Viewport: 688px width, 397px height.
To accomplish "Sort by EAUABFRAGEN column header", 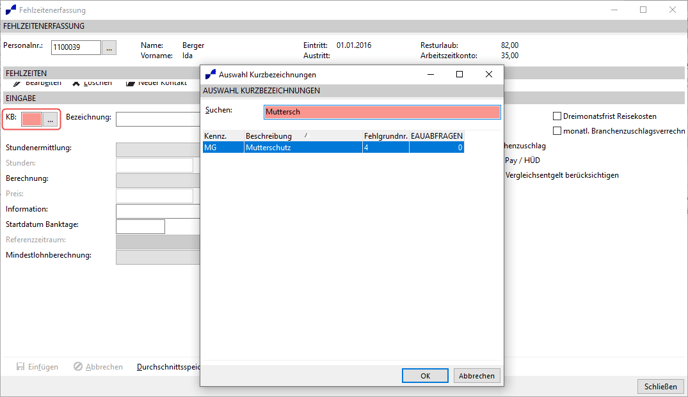I will tap(437, 136).
